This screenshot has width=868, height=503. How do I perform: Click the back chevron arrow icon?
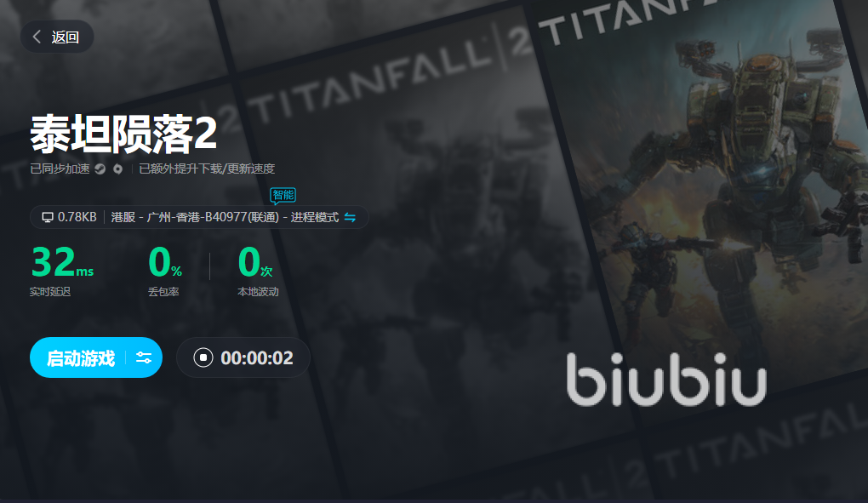click(37, 37)
